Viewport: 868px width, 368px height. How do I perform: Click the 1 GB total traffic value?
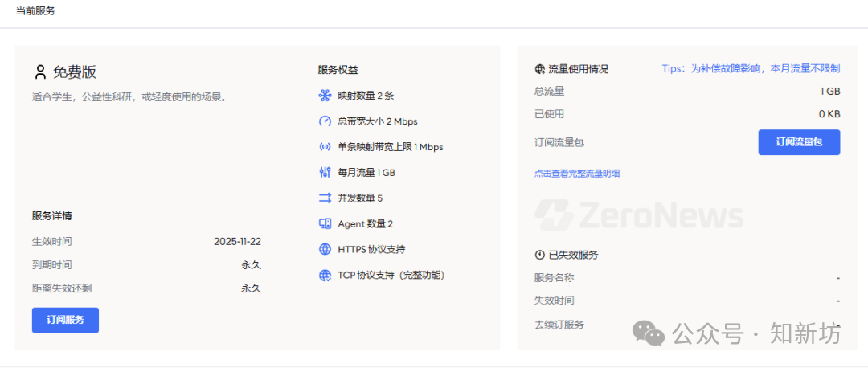[830, 92]
